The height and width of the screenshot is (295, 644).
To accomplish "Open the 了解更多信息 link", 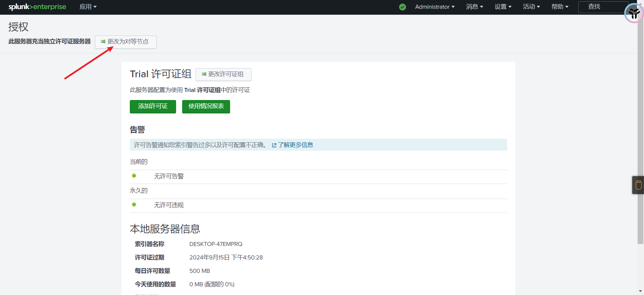I will 295,145.
